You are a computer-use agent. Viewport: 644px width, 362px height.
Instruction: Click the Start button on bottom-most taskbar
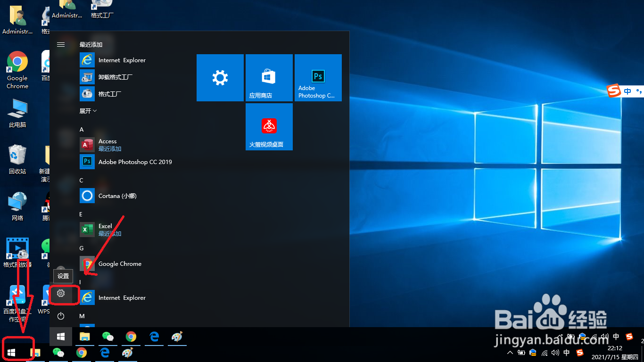[x=12, y=352]
